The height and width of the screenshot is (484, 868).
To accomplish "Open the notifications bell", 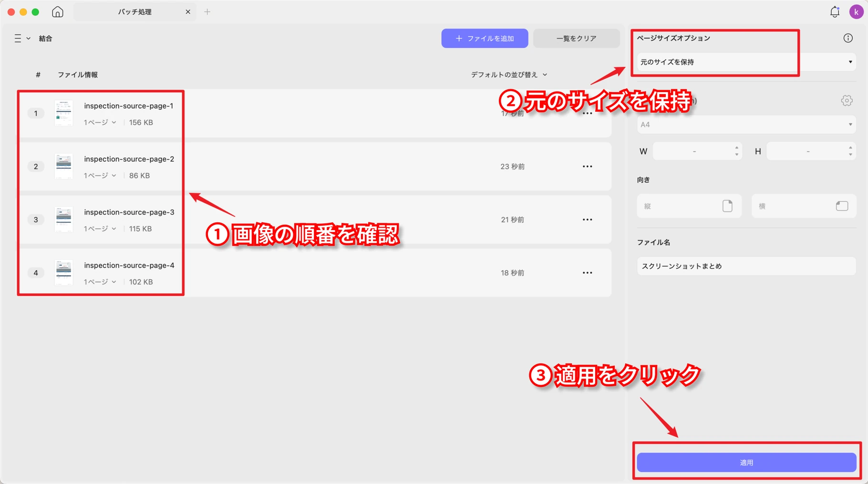I will pyautogui.click(x=835, y=12).
